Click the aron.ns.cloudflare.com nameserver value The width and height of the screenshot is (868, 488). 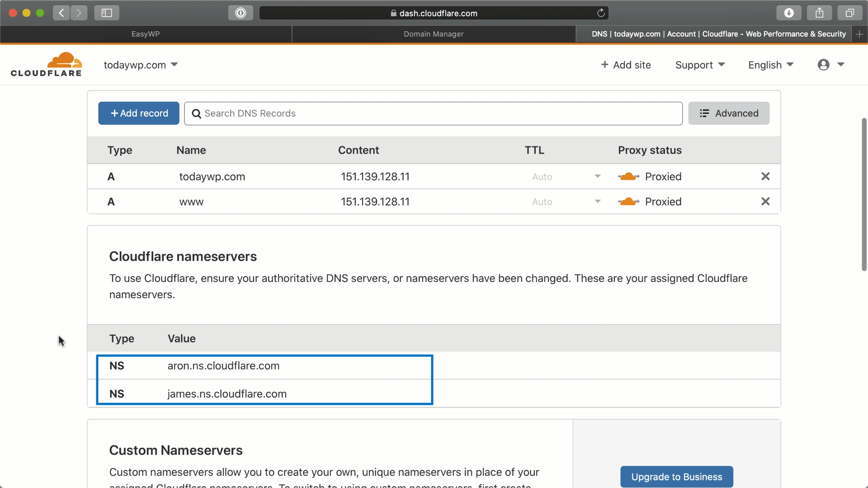[x=223, y=366]
